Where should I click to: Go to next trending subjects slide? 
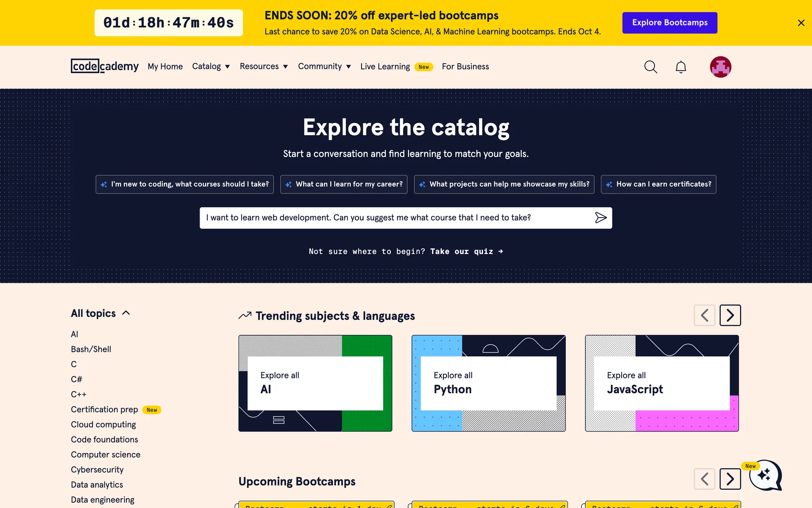pyautogui.click(x=730, y=315)
